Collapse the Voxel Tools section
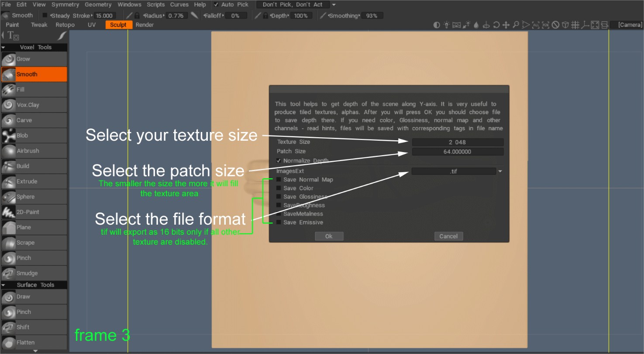Screen dimensions: 644x354 (x=4, y=47)
